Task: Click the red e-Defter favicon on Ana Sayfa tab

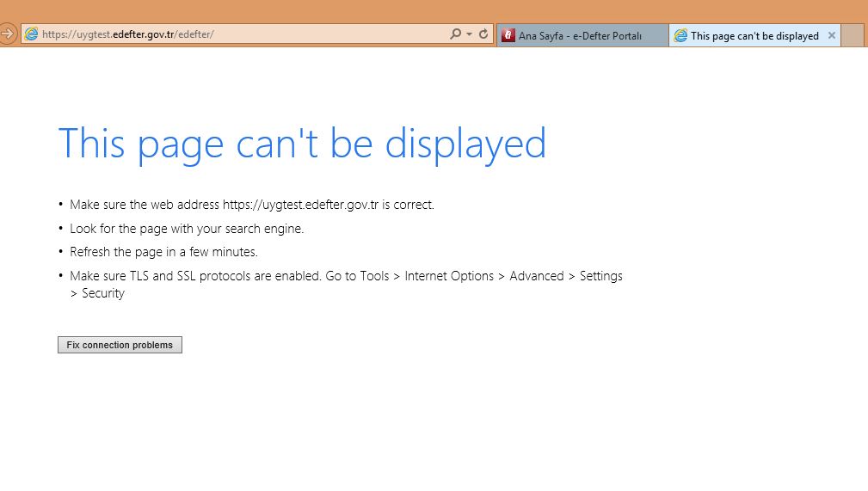Action: [x=508, y=36]
